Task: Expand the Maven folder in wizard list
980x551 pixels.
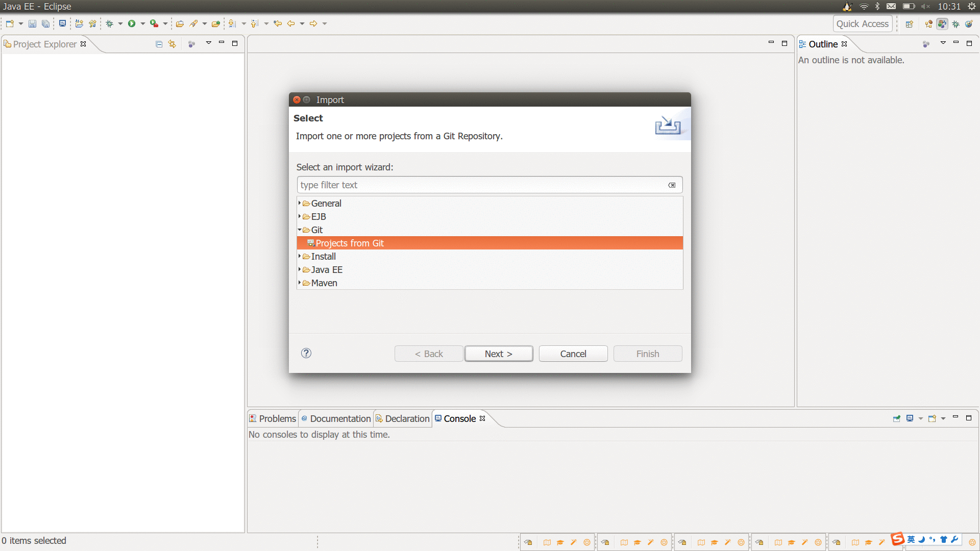Action: pyautogui.click(x=299, y=283)
